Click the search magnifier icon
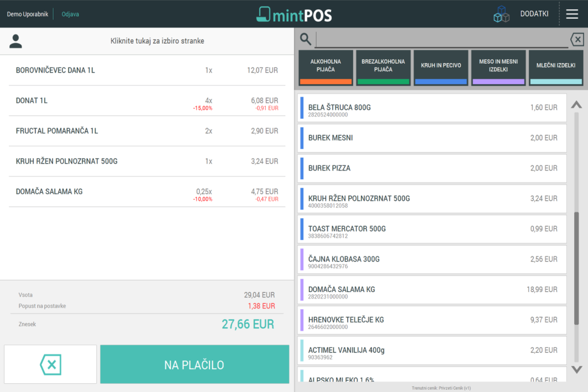 pos(305,39)
